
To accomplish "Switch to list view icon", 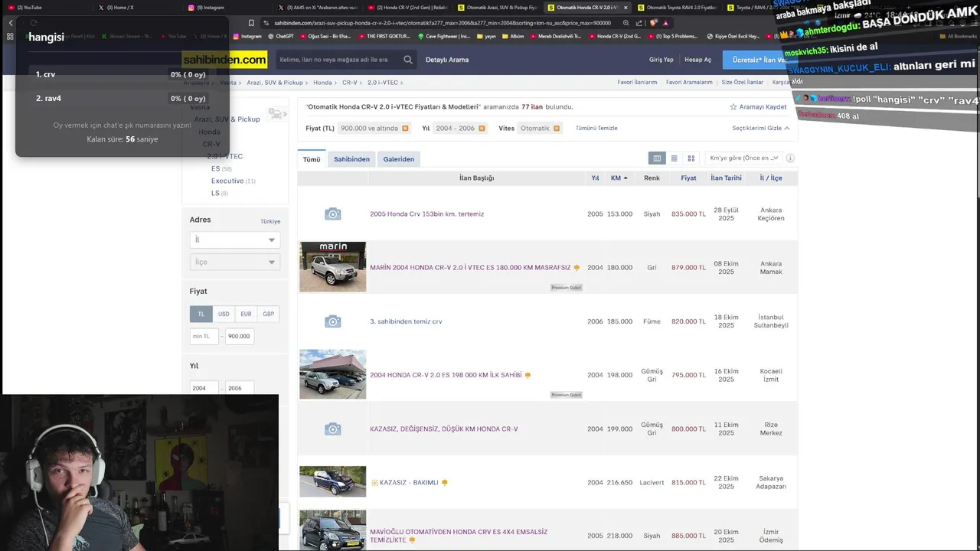I will click(674, 158).
